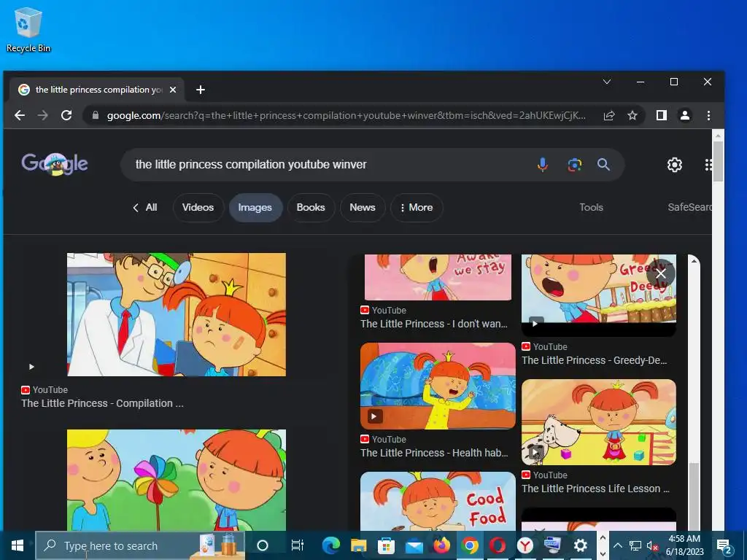Image resolution: width=747 pixels, height=560 pixels.
Task: Open Chrome's three-dot menu
Action: [708, 115]
